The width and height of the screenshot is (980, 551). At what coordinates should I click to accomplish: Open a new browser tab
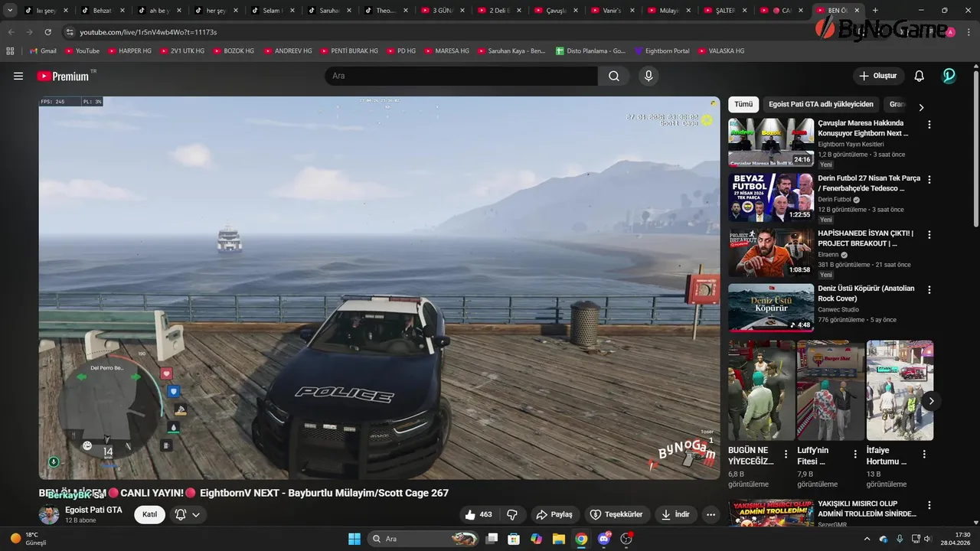coord(875,11)
